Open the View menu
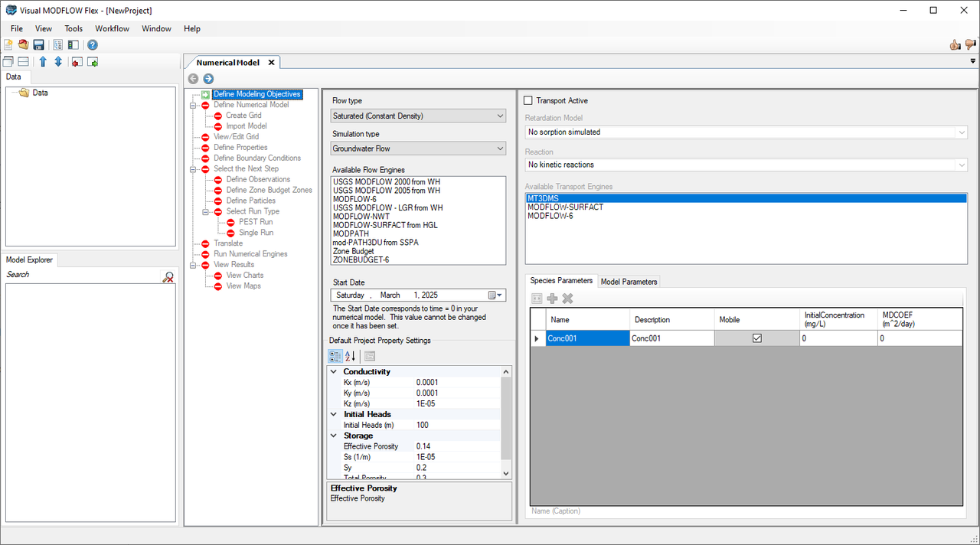980x545 pixels. pyautogui.click(x=44, y=28)
